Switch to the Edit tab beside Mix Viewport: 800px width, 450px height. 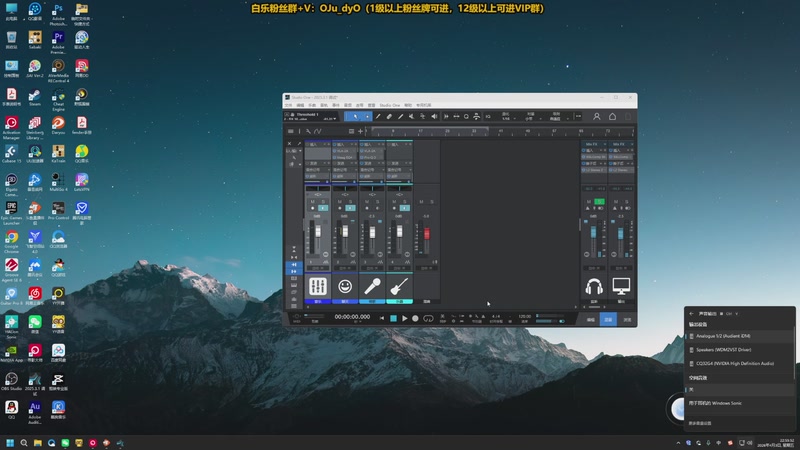point(591,319)
